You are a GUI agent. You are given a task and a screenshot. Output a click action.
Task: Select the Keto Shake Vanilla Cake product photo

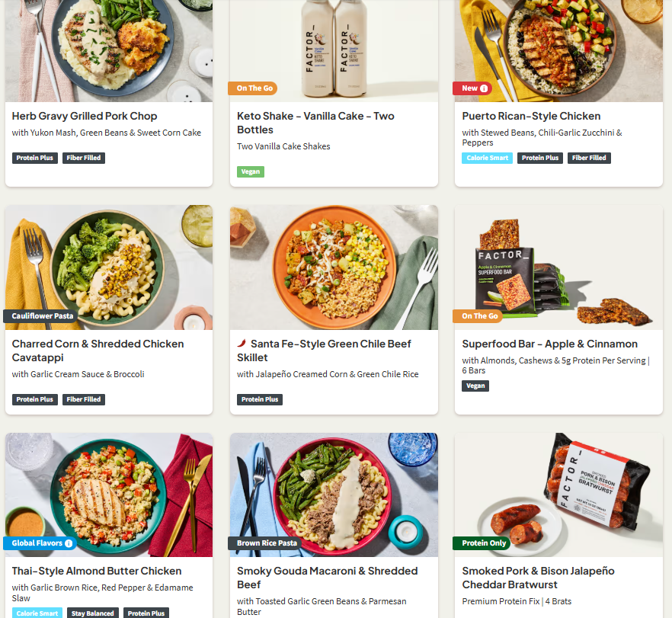point(334,50)
